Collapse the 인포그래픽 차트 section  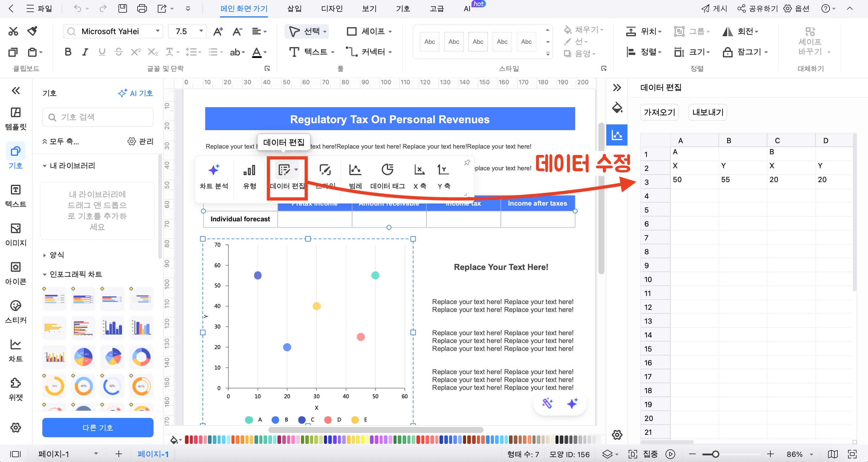44,274
